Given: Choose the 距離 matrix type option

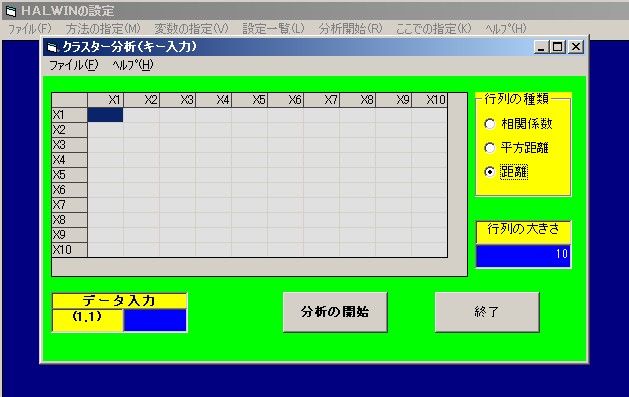Looking at the screenshot, I should point(489,172).
